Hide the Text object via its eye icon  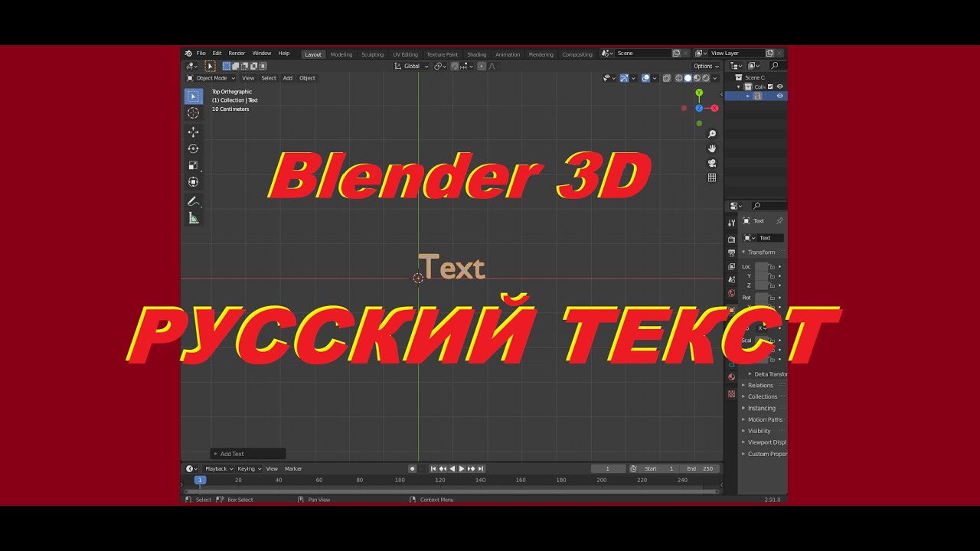(780, 96)
